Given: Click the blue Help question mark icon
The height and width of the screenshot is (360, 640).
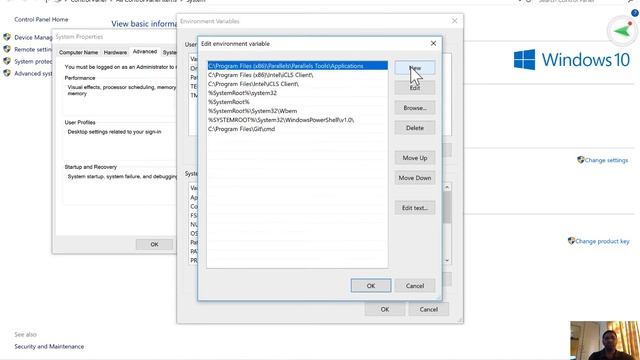Looking at the screenshot, I should pyautogui.click(x=635, y=13).
